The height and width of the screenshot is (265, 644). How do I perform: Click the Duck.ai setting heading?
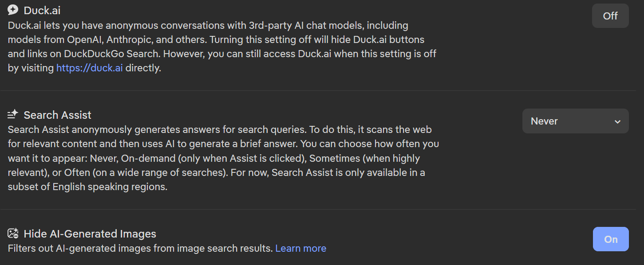tap(43, 10)
